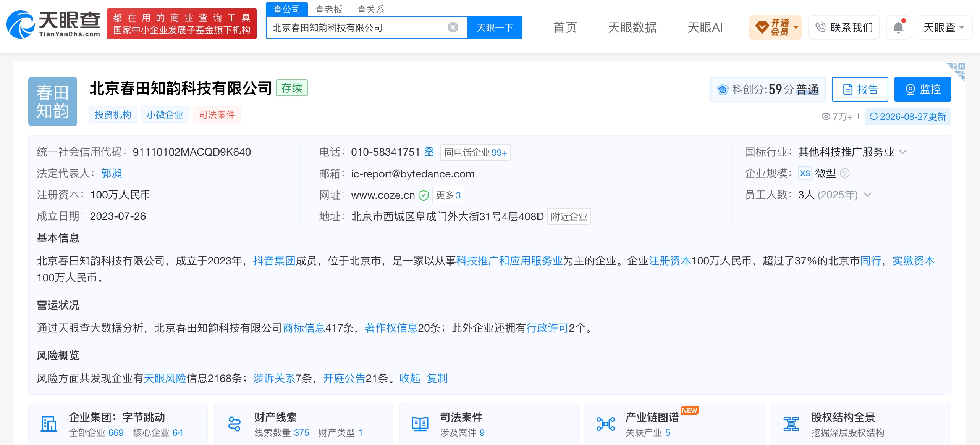
Task: Click the 司法案件 book icon
Action: tap(420, 424)
